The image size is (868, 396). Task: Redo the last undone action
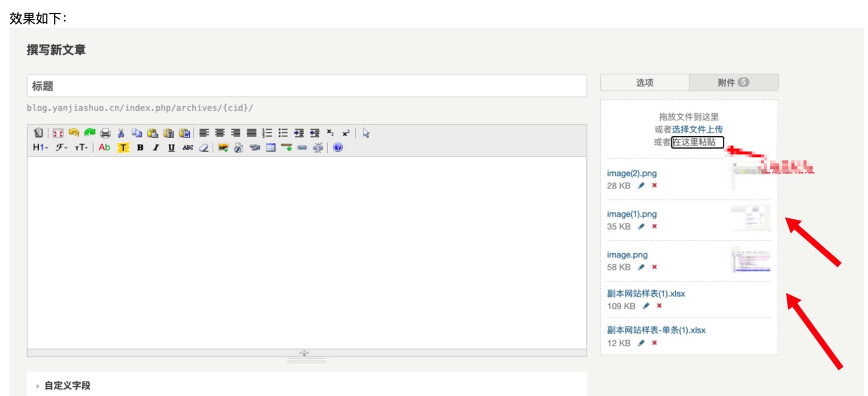(x=90, y=133)
